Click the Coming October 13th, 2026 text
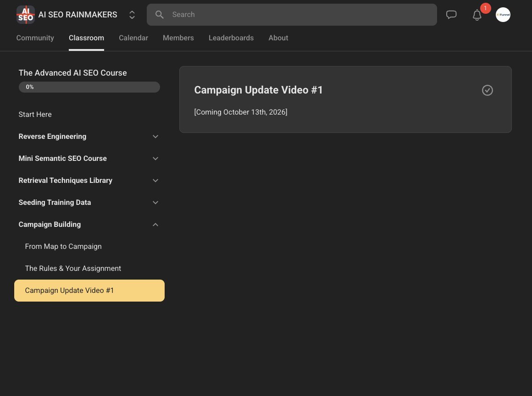The width and height of the screenshot is (532, 396). (241, 112)
